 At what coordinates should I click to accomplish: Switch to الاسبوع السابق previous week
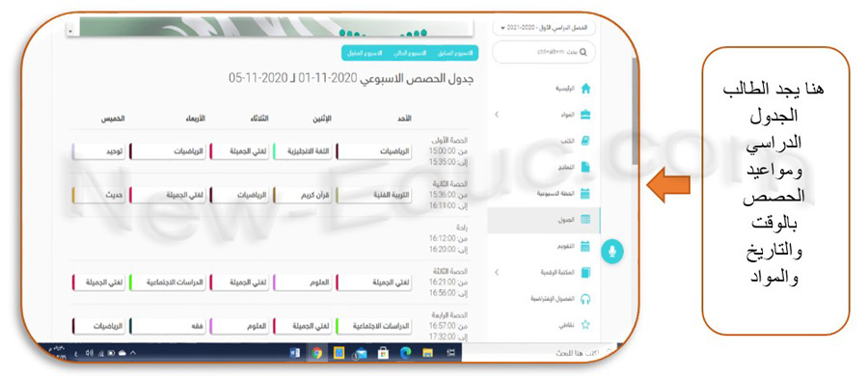[455, 53]
